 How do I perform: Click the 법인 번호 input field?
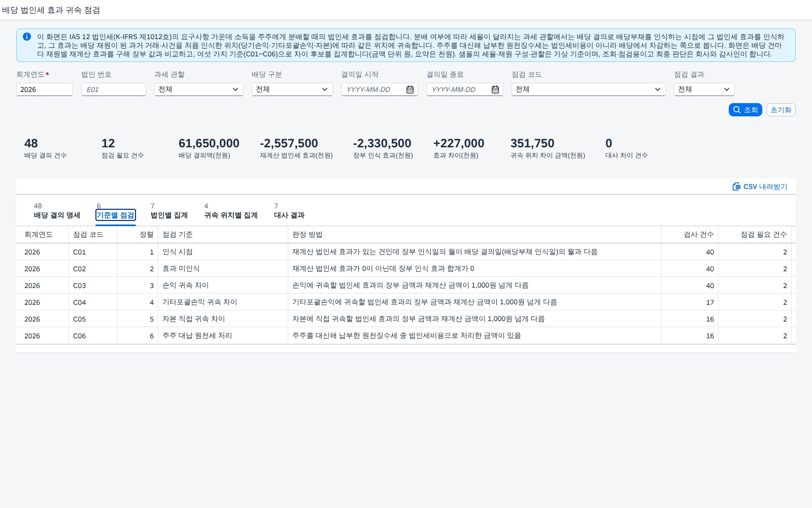point(114,89)
